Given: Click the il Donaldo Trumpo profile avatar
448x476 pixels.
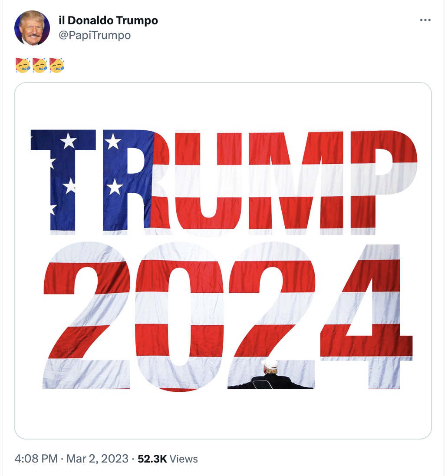Looking at the screenshot, I should click(x=32, y=28).
